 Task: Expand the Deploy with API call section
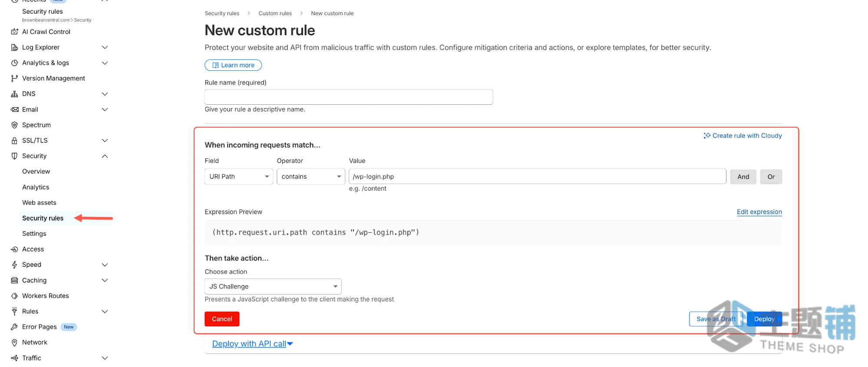click(252, 344)
